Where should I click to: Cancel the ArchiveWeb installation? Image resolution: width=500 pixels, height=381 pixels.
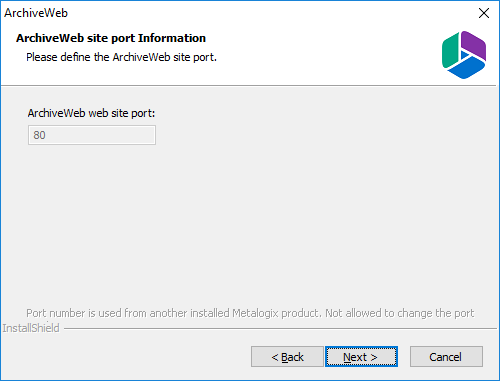pos(446,357)
